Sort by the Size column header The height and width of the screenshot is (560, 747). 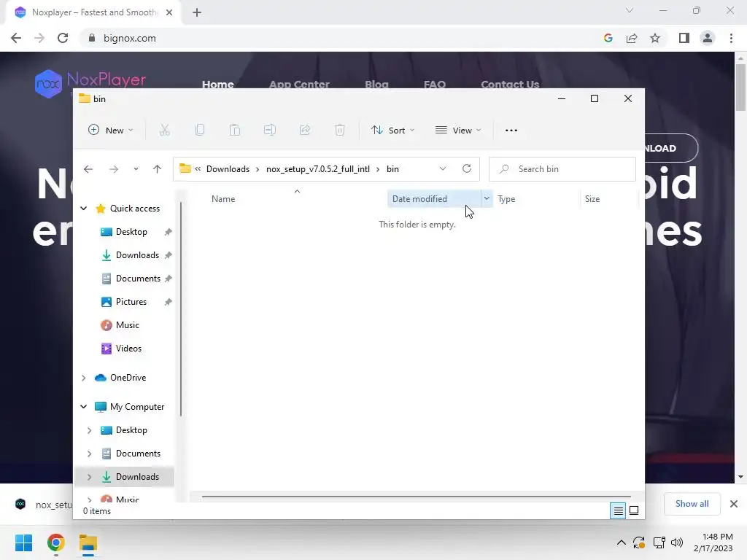point(592,199)
